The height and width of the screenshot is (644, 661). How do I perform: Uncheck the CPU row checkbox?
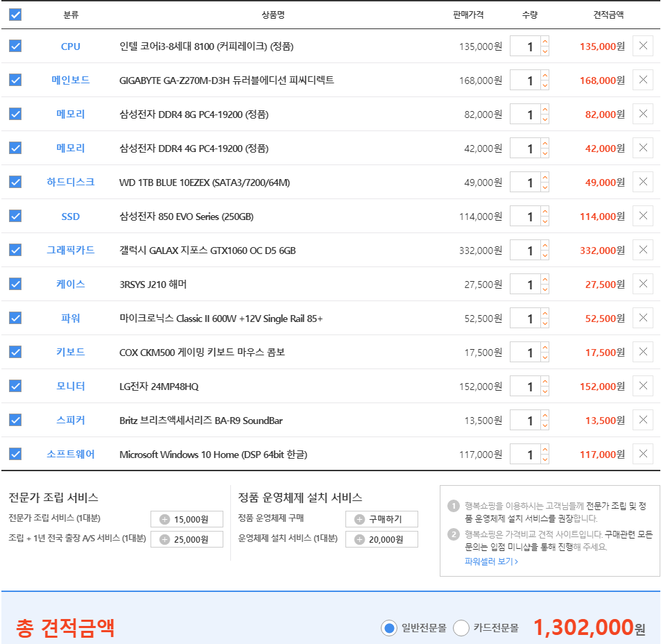click(15, 46)
